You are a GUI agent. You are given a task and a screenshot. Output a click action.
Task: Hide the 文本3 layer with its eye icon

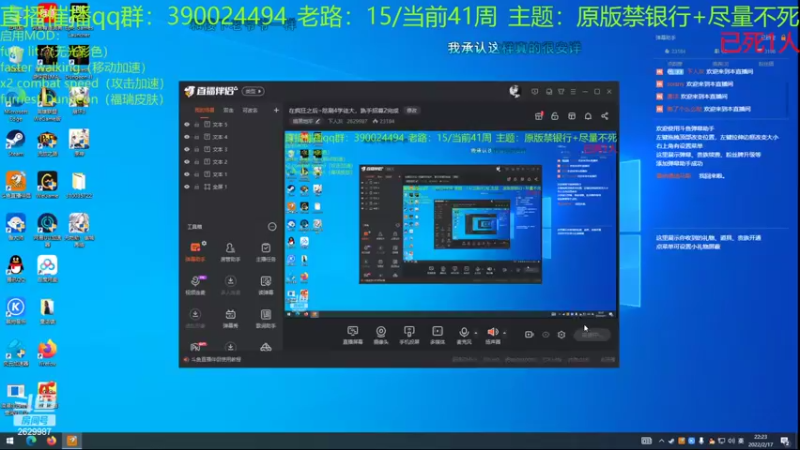pyautogui.click(x=187, y=149)
